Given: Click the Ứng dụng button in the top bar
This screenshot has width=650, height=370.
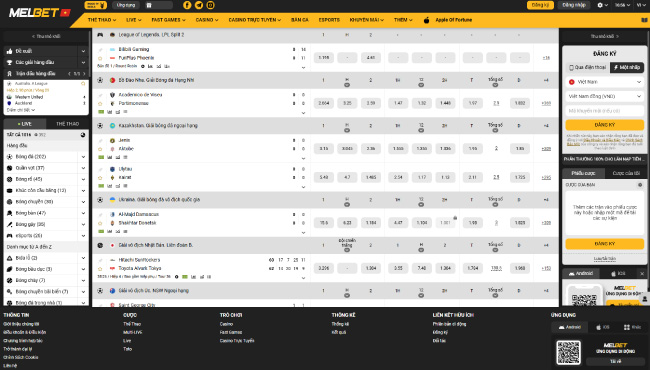Looking at the screenshot, I should (x=126, y=5).
